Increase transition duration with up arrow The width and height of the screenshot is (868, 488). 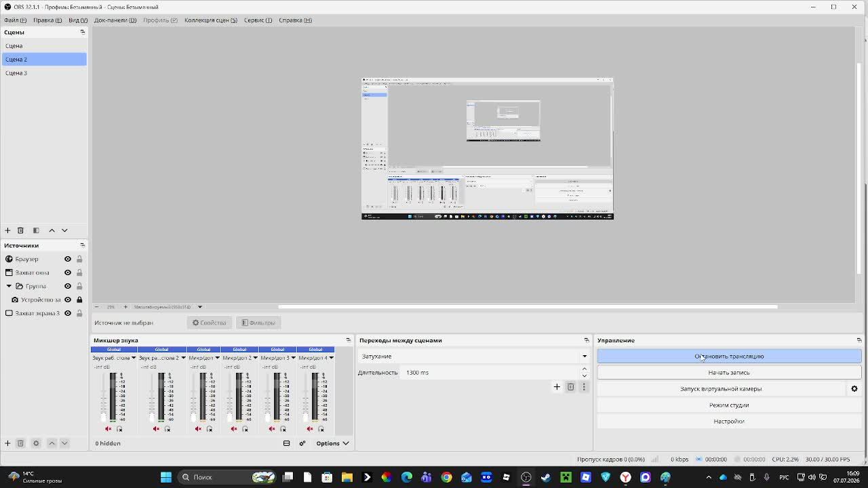(585, 369)
